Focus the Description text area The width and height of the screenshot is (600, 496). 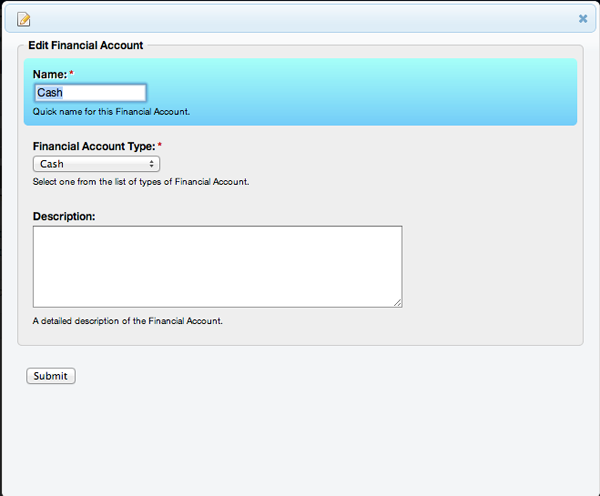click(217, 266)
